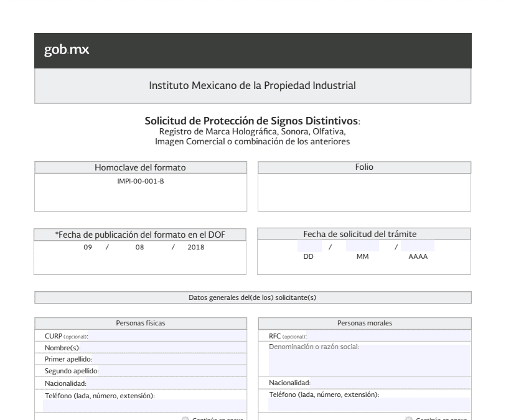The height and width of the screenshot is (420, 506).
Task: Click the '*Fecha de publicación del formato en el DOF' header
Action: coord(140,235)
